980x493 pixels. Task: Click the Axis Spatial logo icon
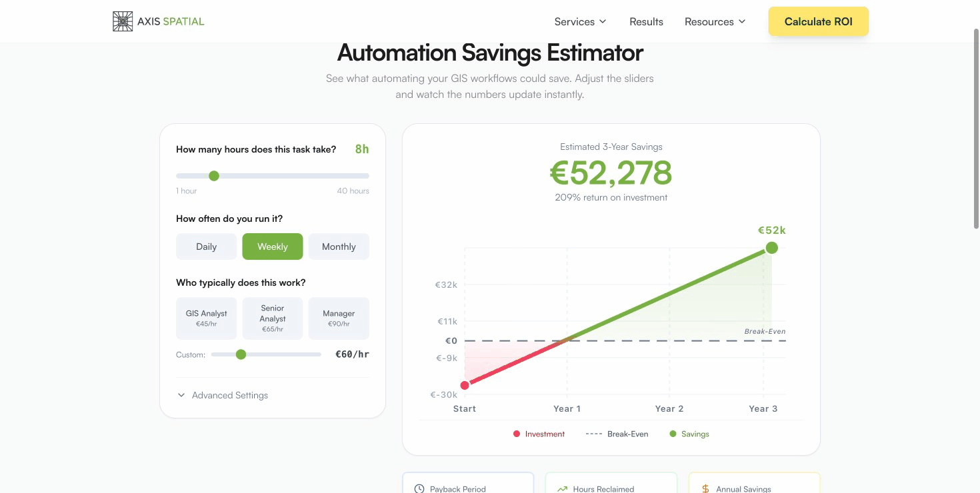[x=123, y=21]
